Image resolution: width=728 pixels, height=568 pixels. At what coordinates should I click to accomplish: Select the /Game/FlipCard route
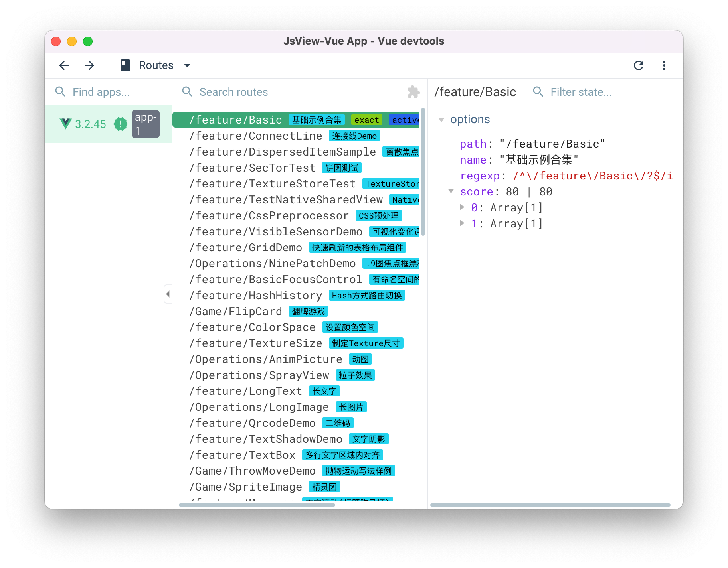pos(235,312)
